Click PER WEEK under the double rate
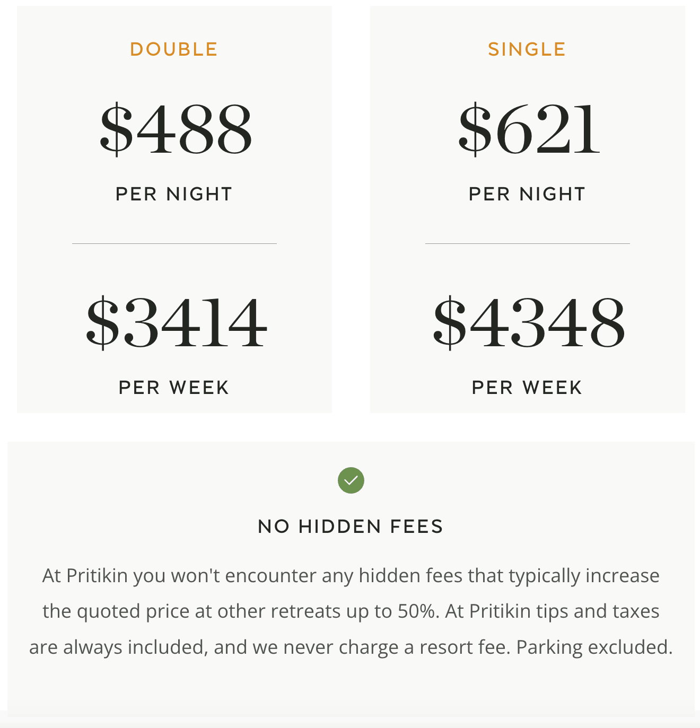 [x=174, y=388]
